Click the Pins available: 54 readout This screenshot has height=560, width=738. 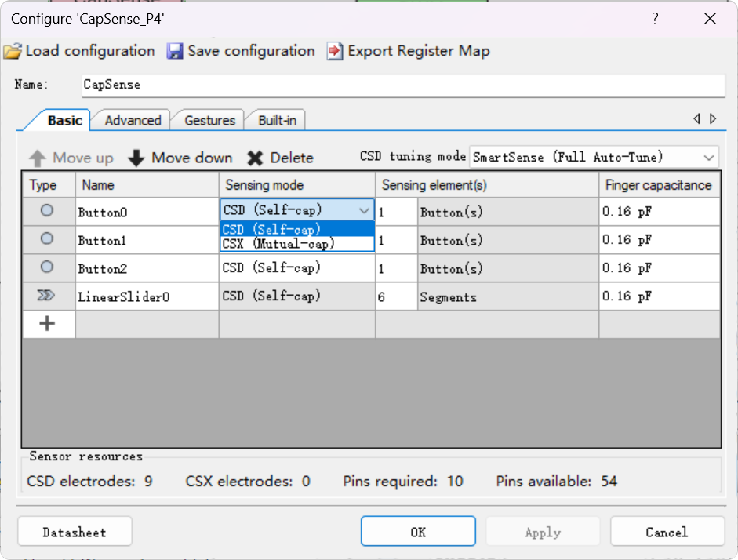556,481
